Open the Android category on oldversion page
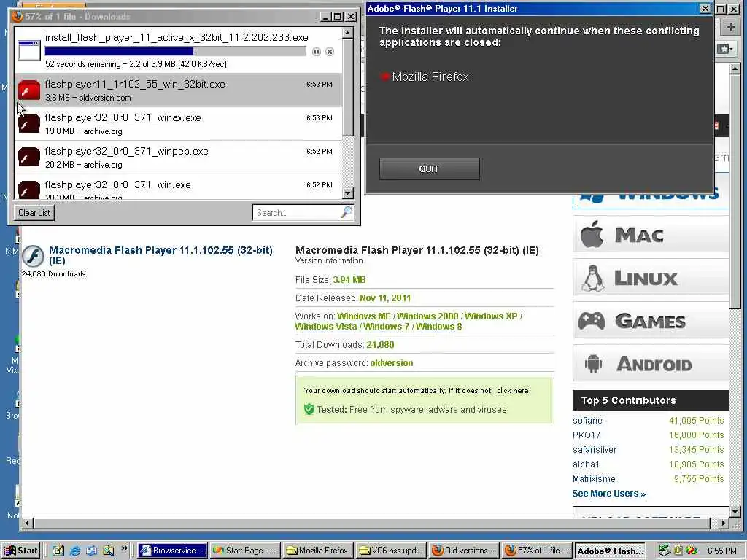This screenshot has height=560, width=747. tap(651, 364)
